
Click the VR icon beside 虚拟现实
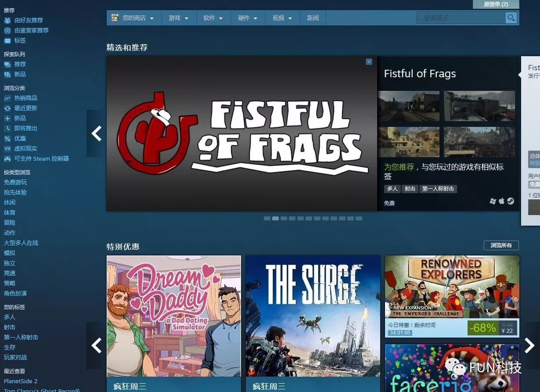(x=7, y=148)
